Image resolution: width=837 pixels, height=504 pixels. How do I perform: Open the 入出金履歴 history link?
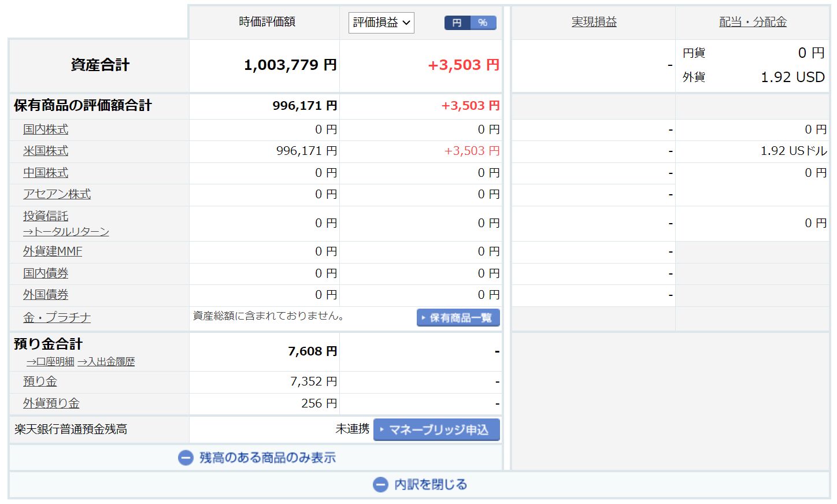[x=106, y=362]
